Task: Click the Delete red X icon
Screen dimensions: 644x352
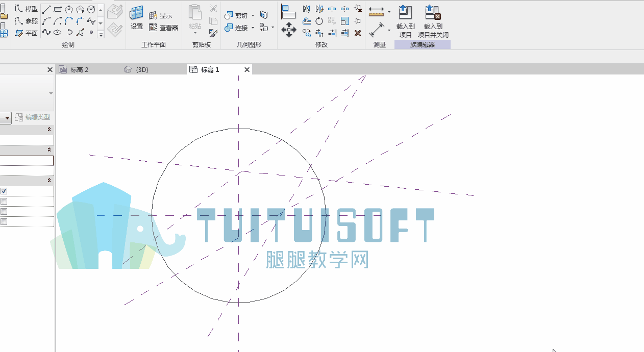Action: coord(358,33)
